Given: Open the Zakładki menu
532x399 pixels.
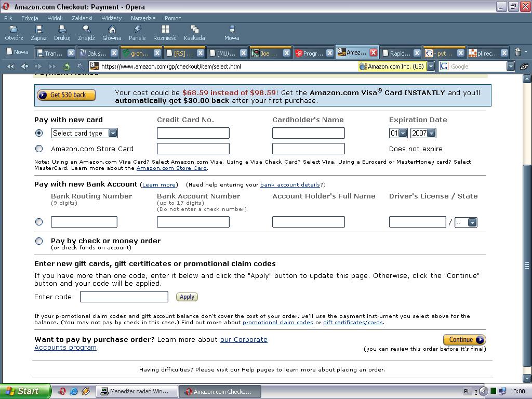Looking at the screenshot, I should [82, 18].
